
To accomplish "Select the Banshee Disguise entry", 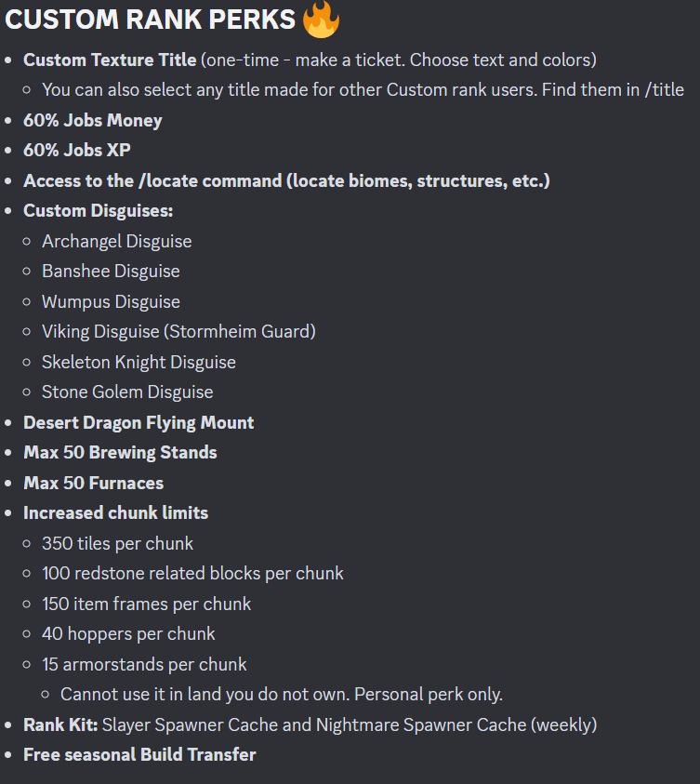I will [x=111, y=271].
